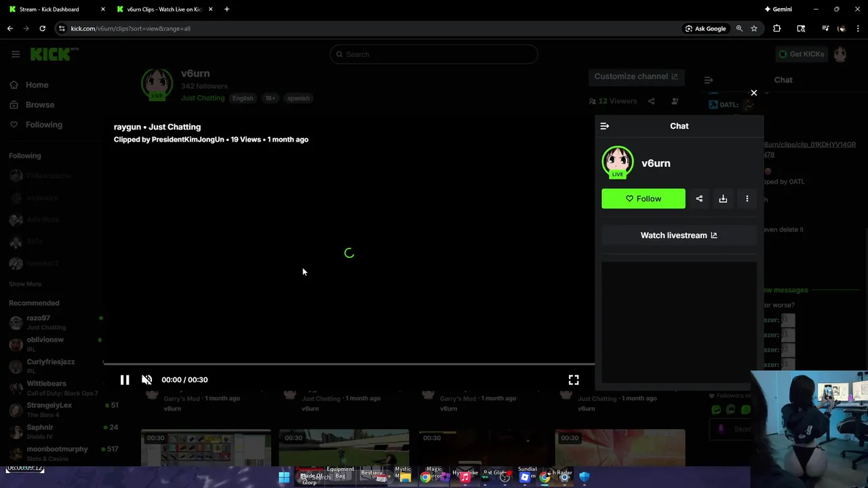Open Windows Security shield icon
868x488 pixels.
585,477
